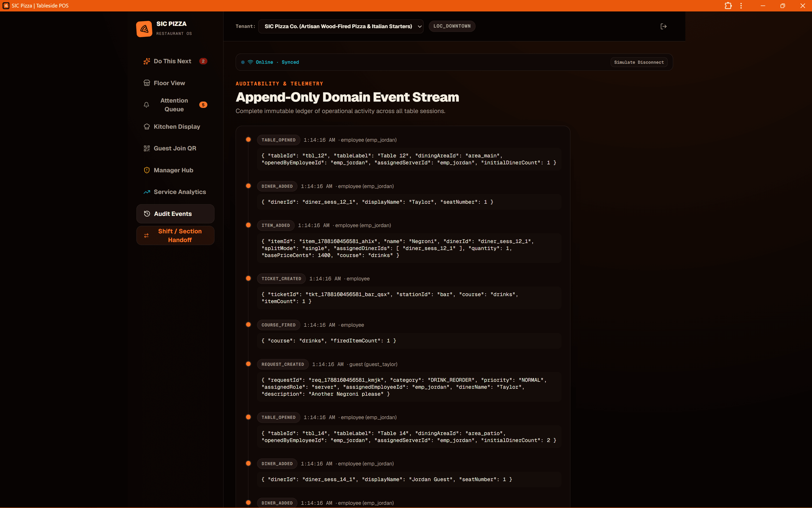Switch to Kitchen Display
The height and width of the screenshot is (508, 812).
pos(175,127)
